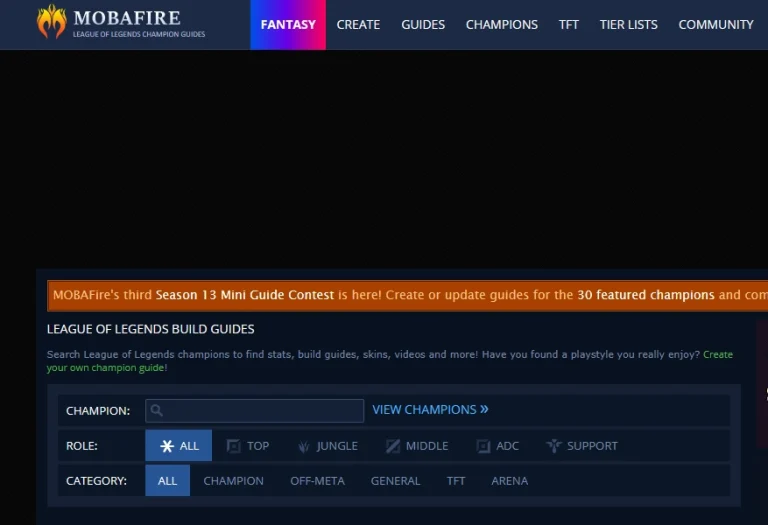Select the ADC role icon
This screenshot has width=768, height=525.
click(x=483, y=446)
